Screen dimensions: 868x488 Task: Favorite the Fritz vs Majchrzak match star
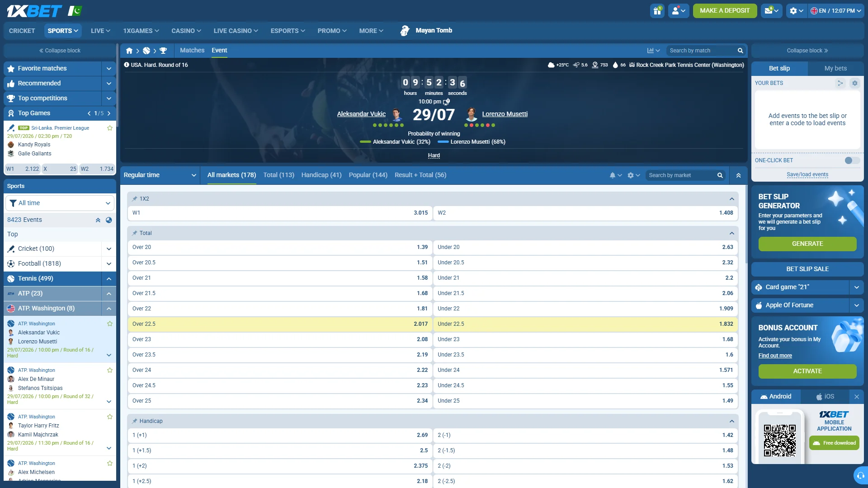click(109, 417)
